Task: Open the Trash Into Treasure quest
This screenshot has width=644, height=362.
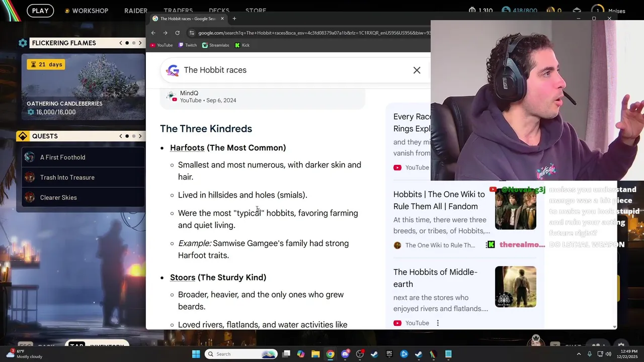Action: pyautogui.click(x=83, y=177)
